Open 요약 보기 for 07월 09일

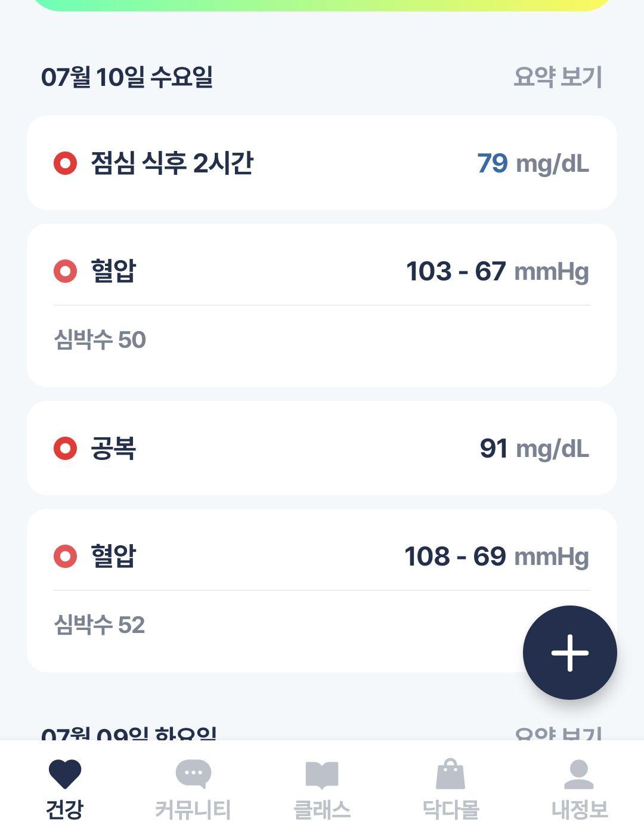point(558,733)
